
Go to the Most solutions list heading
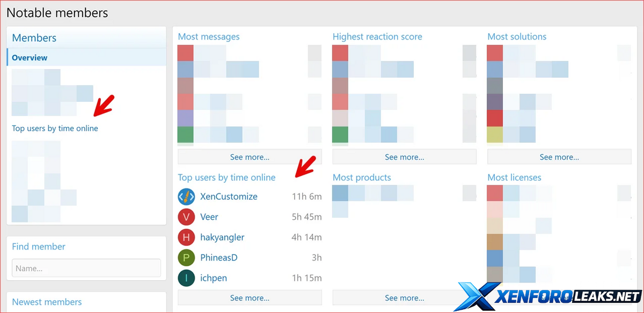click(x=517, y=37)
